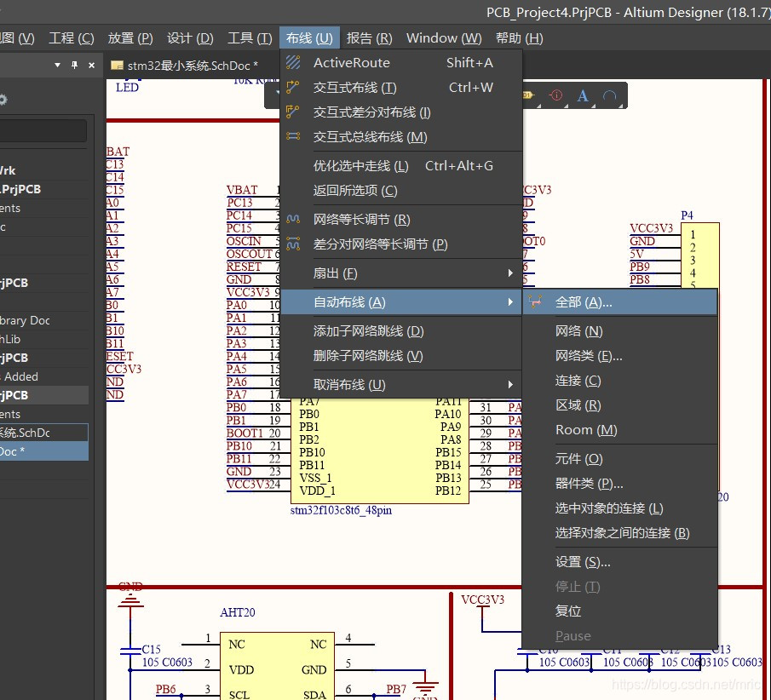Select the arc drawing tool in floating toolbar
Image resolution: width=771 pixels, height=700 pixels.
coord(610,95)
